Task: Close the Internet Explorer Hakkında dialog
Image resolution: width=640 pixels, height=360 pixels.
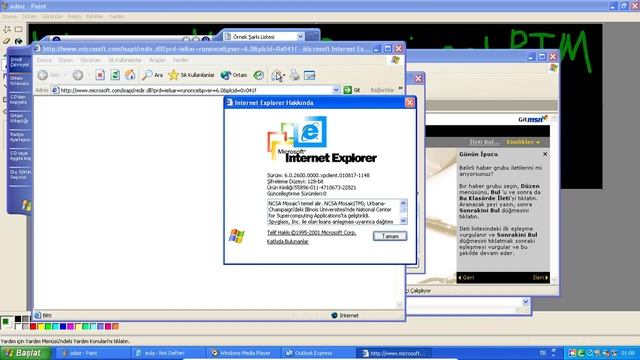Action: tap(409, 102)
